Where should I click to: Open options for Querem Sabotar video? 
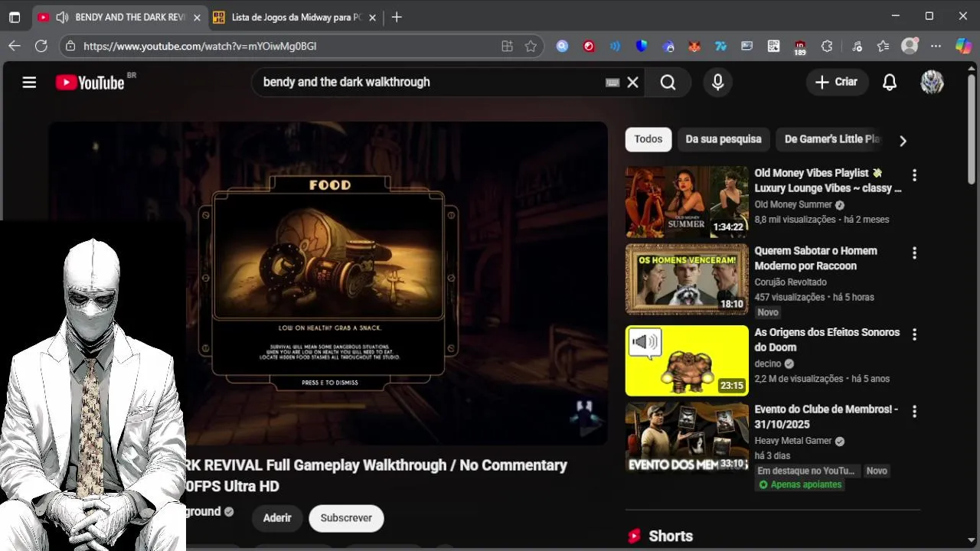point(914,253)
